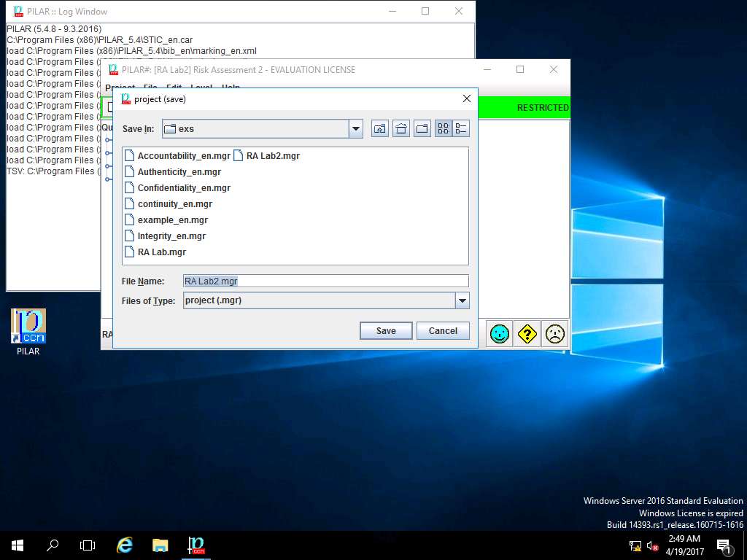747x560 pixels.
Task: Switch to List view
Action: click(x=444, y=128)
